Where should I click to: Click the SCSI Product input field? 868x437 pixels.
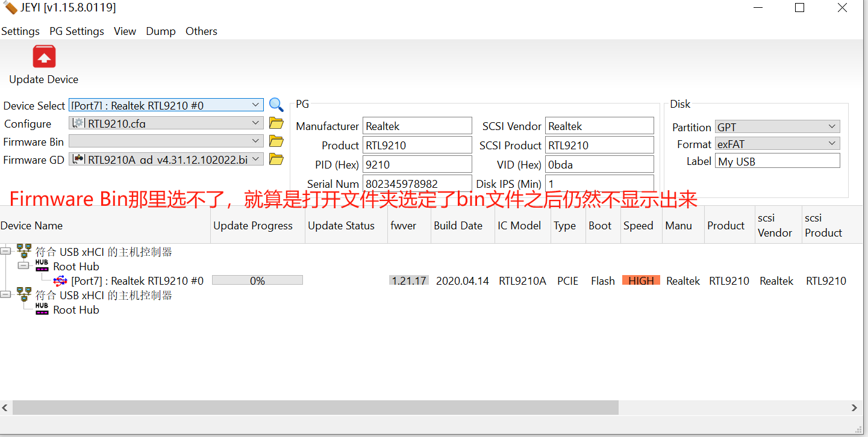(599, 145)
